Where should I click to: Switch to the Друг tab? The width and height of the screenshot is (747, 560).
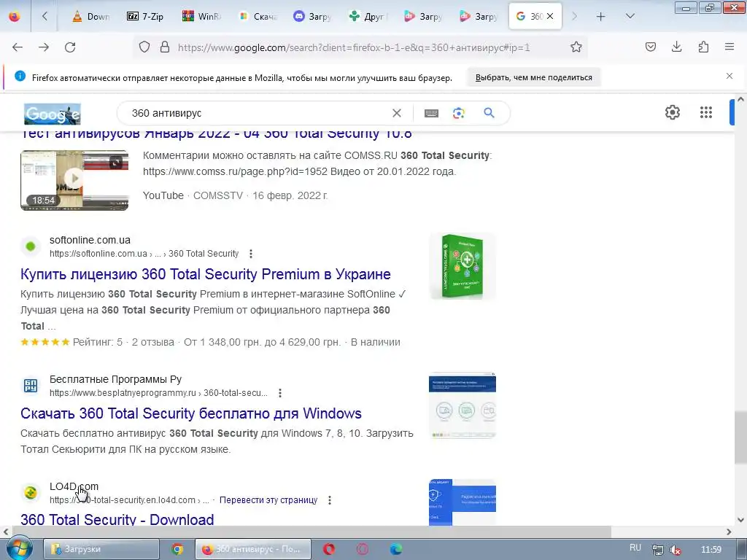coord(368,17)
